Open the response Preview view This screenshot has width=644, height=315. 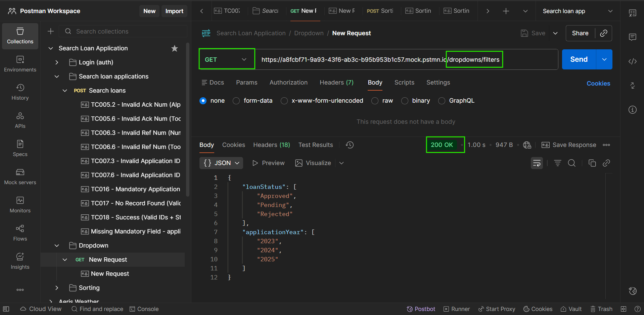coord(268,163)
